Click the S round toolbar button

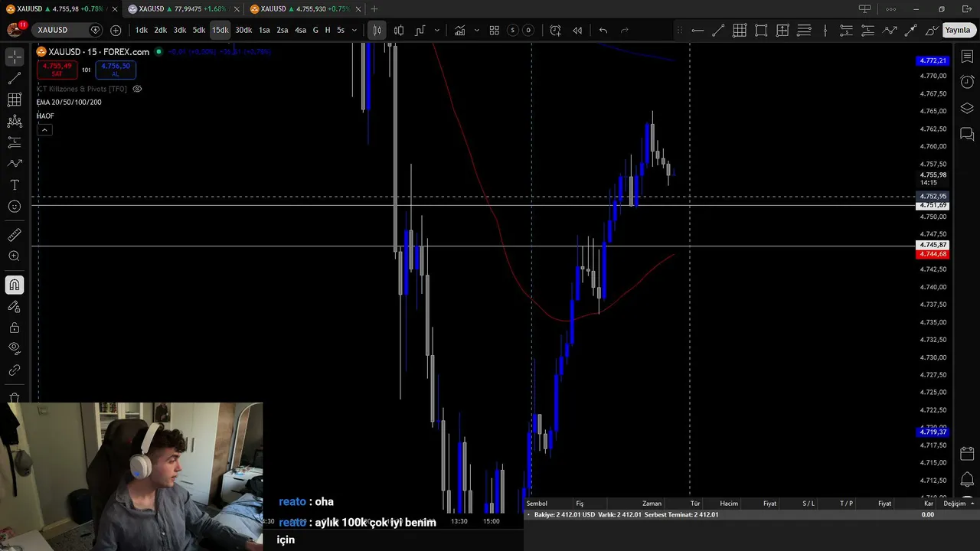513,30
